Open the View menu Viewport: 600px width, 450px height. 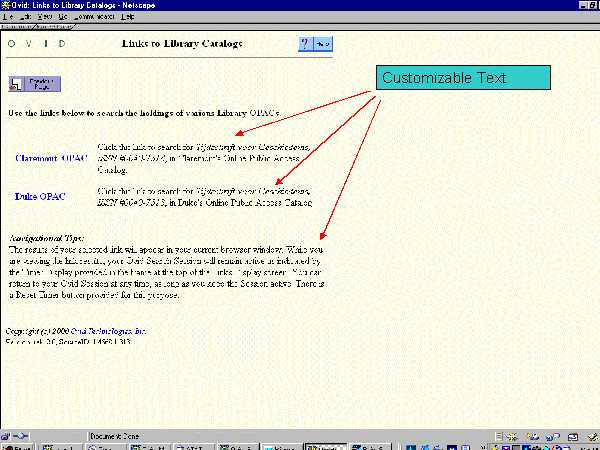click(x=45, y=17)
